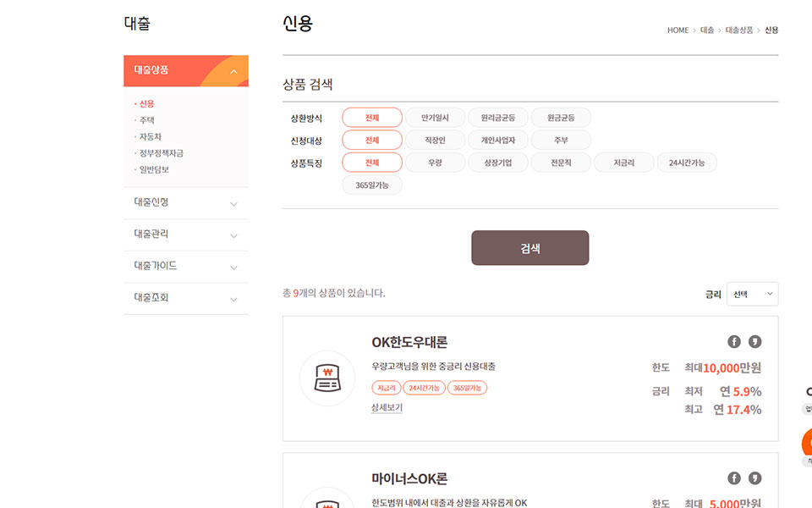812x508 pixels.
Task: Enable the 365일가능 feature filter
Action: tap(372, 185)
